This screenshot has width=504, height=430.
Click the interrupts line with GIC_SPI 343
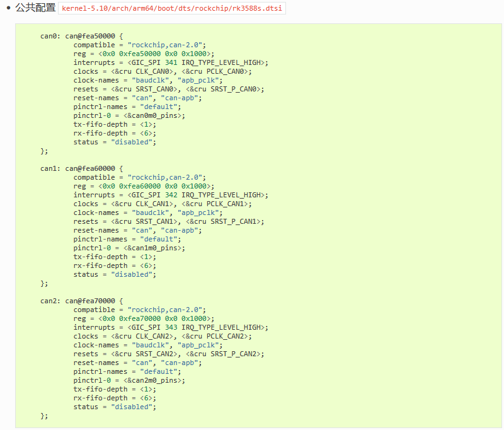pyautogui.click(x=171, y=328)
